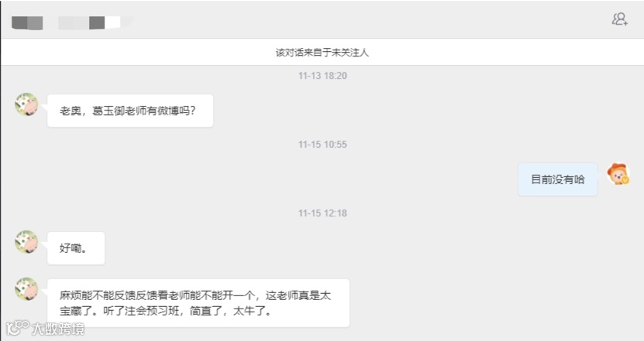644x341 pixels.
Task: Click the 11-15 10:55 timestamp
Action: point(323,145)
